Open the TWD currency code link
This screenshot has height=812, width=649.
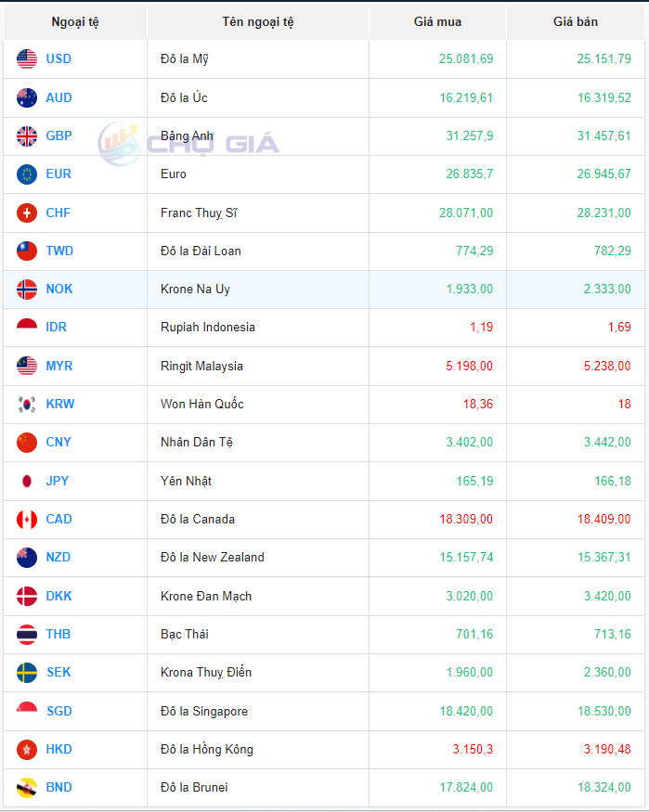pyautogui.click(x=59, y=251)
